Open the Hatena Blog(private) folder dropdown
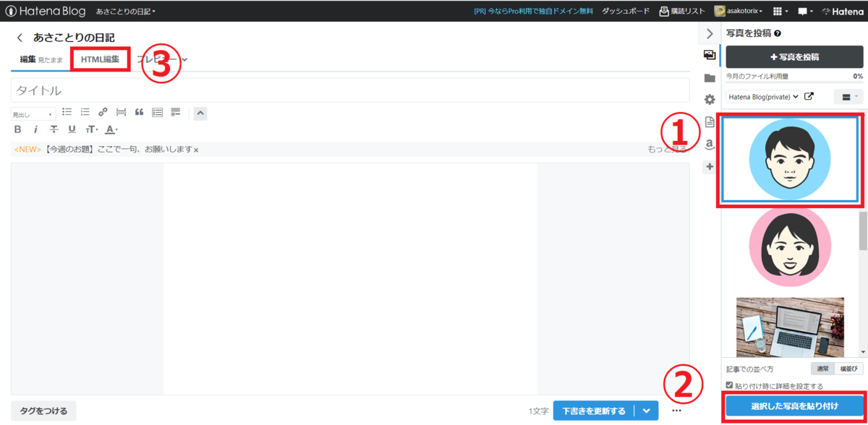The height and width of the screenshot is (425, 868). click(x=763, y=96)
